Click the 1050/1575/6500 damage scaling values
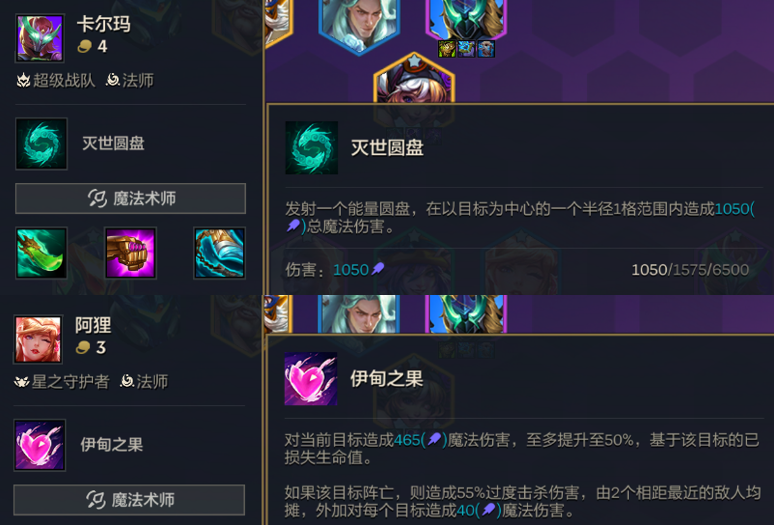This screenshot has width=774, height=525. point(690,270)
